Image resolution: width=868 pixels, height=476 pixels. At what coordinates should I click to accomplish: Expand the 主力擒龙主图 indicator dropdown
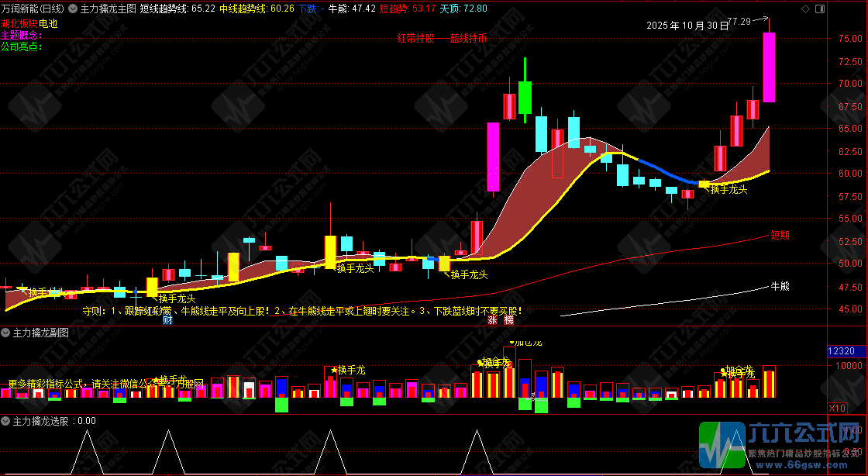coord(74,9)
